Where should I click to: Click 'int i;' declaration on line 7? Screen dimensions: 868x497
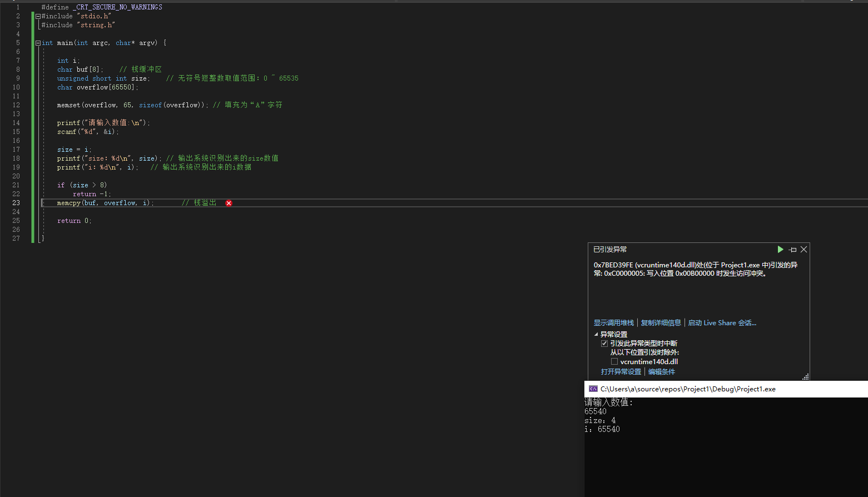[68, 61]
